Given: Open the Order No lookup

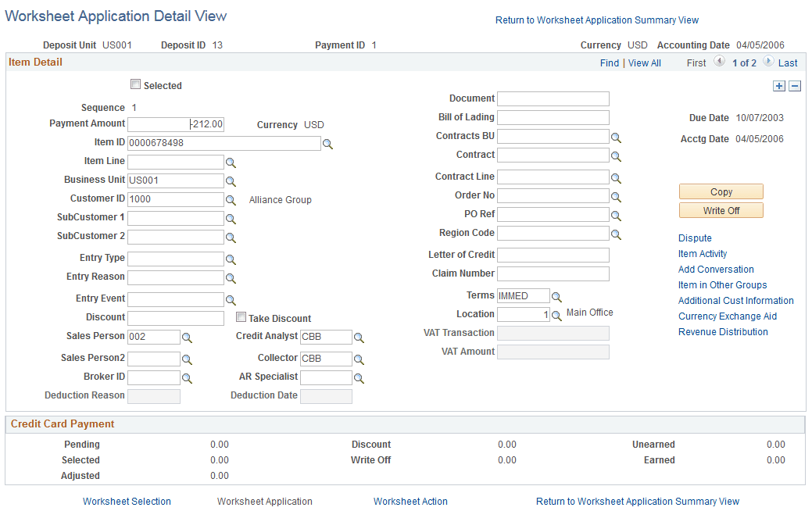Looking at the screenshot, I should (x=616, y=195).
